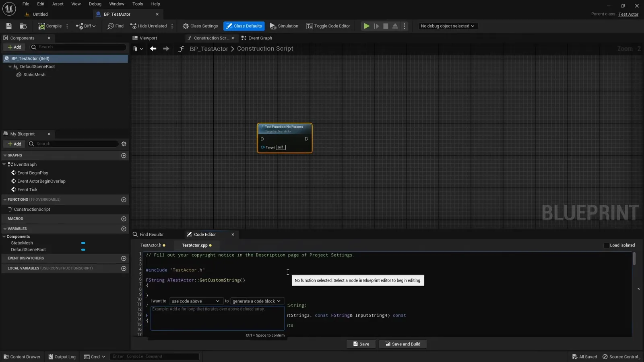Viewport: 644px width, 362px height.
Task: Open the Asset menu
Action: coord(58,4)
